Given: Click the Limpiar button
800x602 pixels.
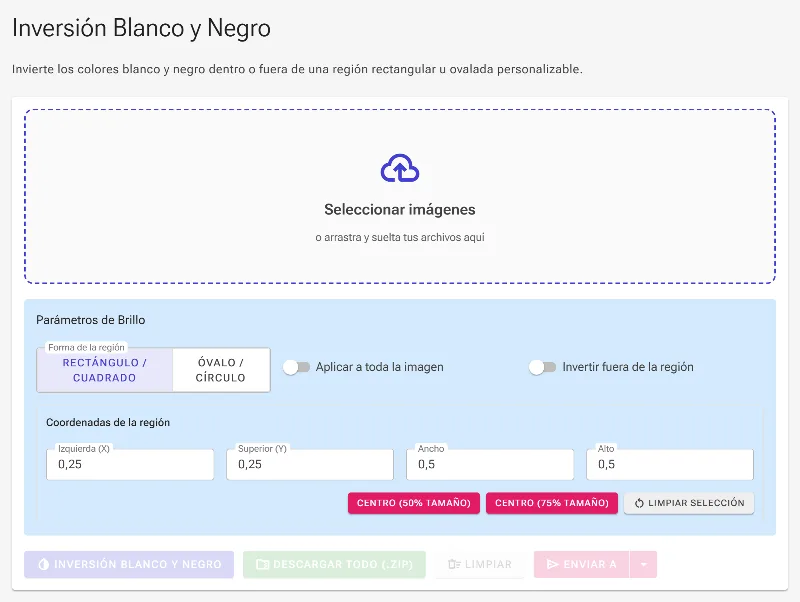Looking at the screenshot, I should click(x=480, y=564).
